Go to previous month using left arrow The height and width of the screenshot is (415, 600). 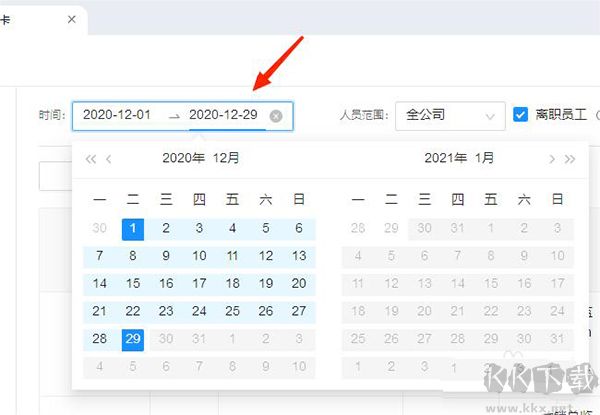click(109, 159)
